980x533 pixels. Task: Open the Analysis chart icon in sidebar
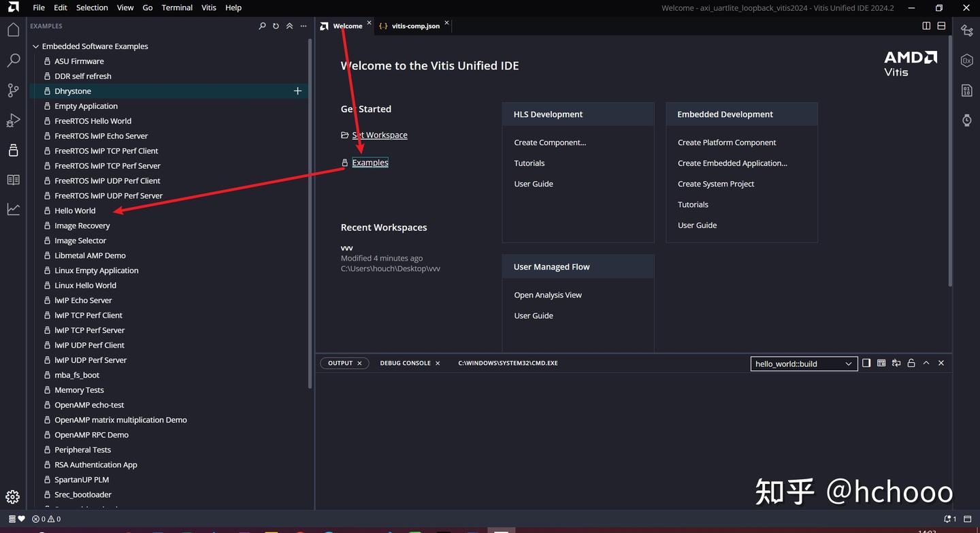[13, 210]
